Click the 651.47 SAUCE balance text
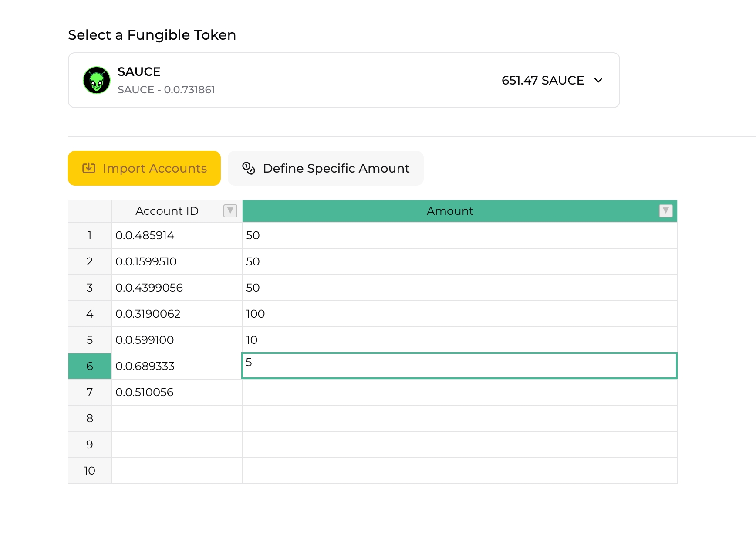Screen dimensions: 756x543 [x=542, y=80]
